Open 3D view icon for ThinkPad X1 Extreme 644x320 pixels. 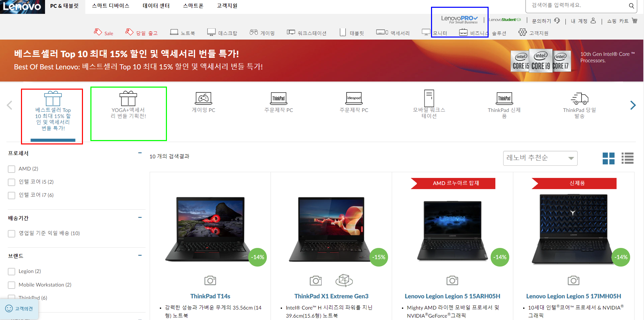pyautogui.click(x=344, y=280)
